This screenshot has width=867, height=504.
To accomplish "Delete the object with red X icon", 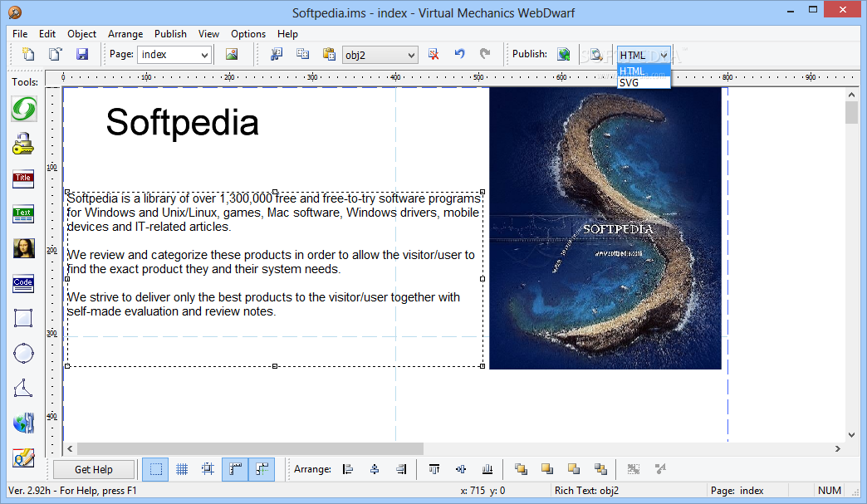I will pyautogui.click(x=433, y=54).
